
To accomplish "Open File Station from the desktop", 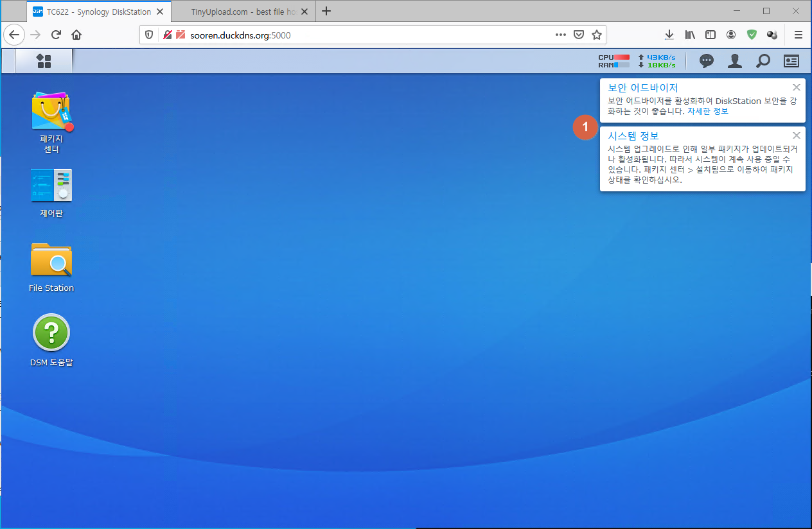I will click(51, 268).
